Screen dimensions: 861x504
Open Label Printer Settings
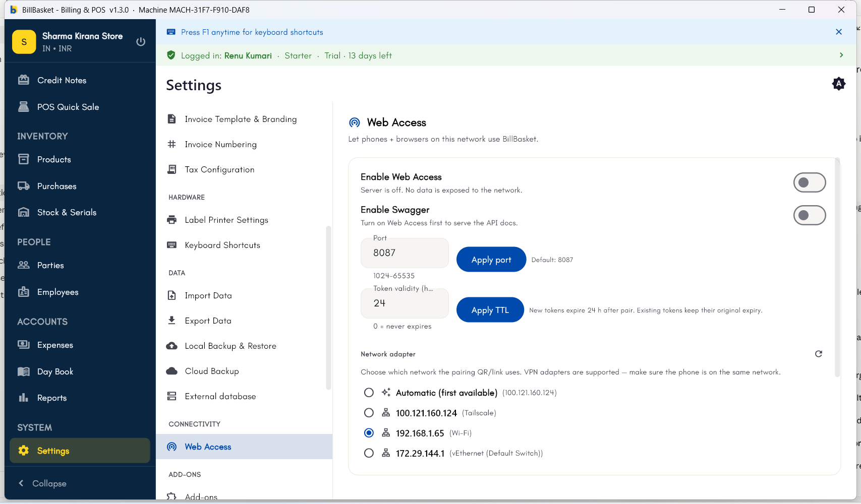pos(244,220)
